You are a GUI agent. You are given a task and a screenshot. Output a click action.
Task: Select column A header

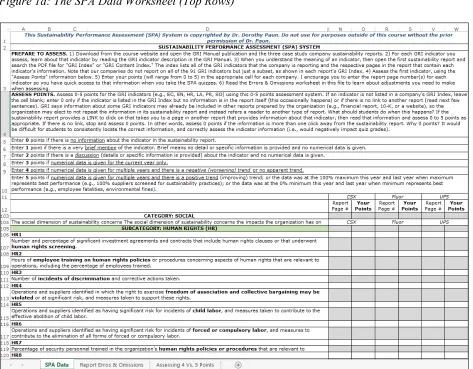point(23,29)
